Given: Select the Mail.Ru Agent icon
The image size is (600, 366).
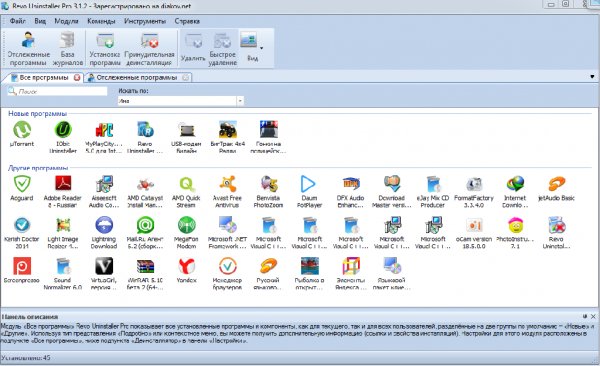Looking at the screenshot, I should [x=145, y=225].
